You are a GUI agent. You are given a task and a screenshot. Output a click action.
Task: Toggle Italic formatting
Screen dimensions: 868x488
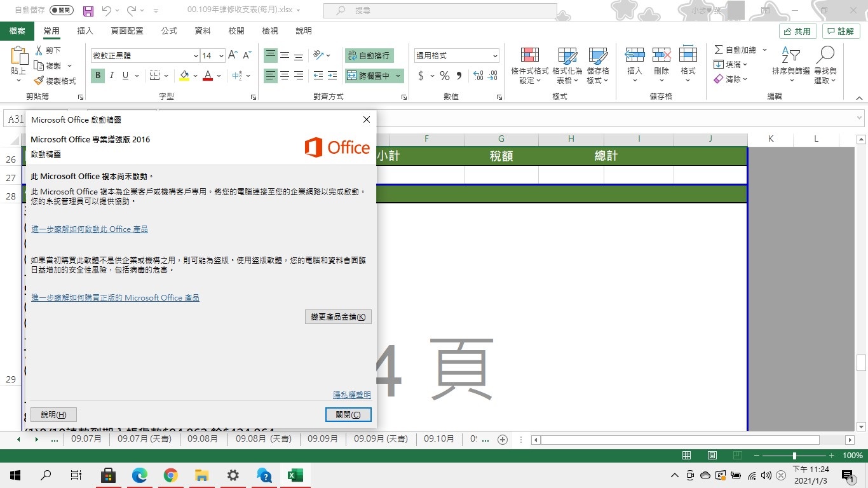pos(112,76)
